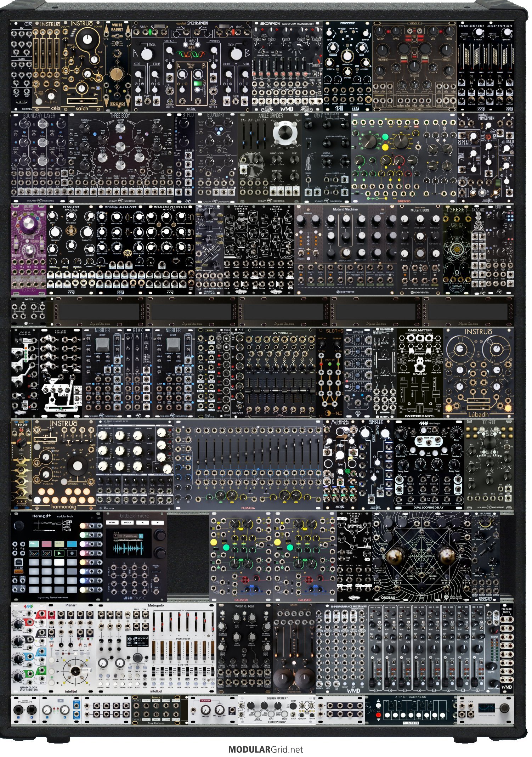532x757 pixels.
Task: Select the Performance Mixer MKII module
Action: click(x=408, y=648)
